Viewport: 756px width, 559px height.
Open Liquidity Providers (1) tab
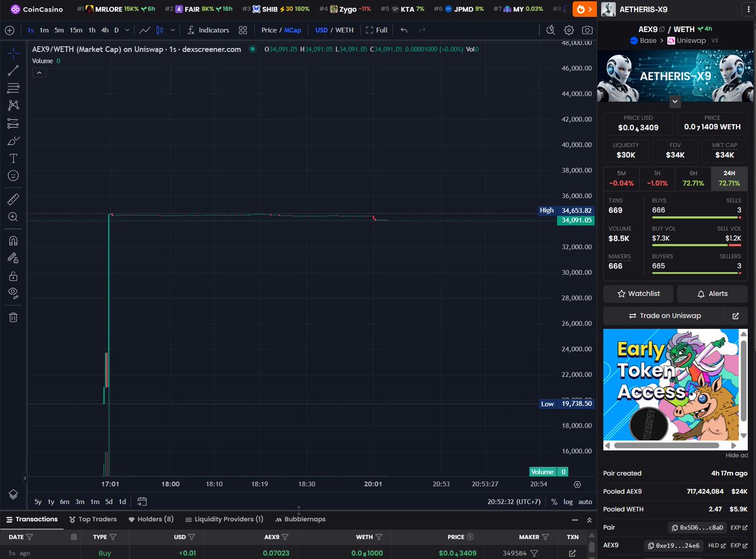(224, 519)
